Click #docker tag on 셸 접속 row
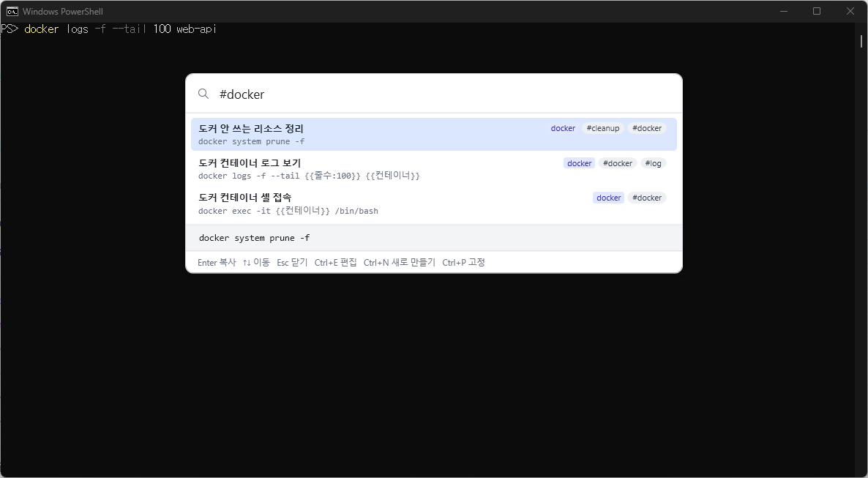Screen dimensions: 868x478 click(646, 198)
